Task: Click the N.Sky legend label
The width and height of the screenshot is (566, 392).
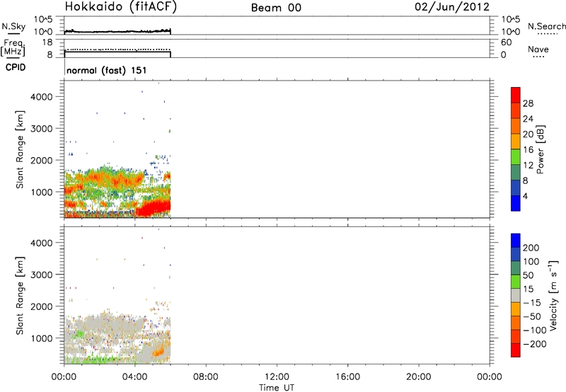Action: (x=13, y=26)
